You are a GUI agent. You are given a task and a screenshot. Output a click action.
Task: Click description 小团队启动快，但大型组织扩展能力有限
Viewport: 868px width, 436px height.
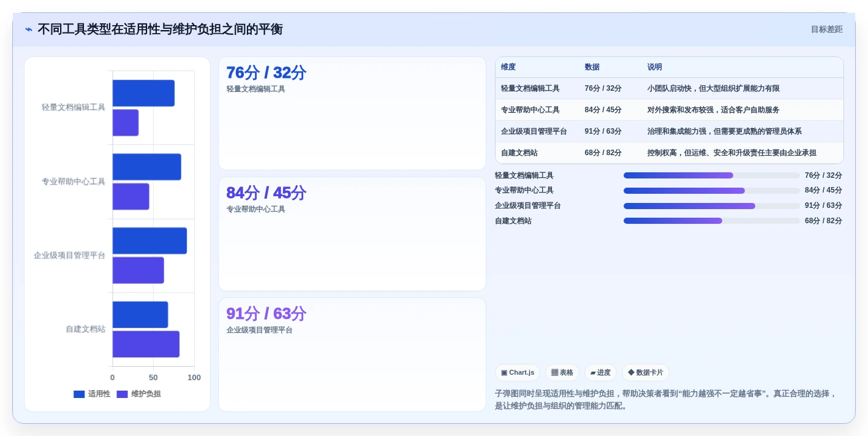[714, 88]
